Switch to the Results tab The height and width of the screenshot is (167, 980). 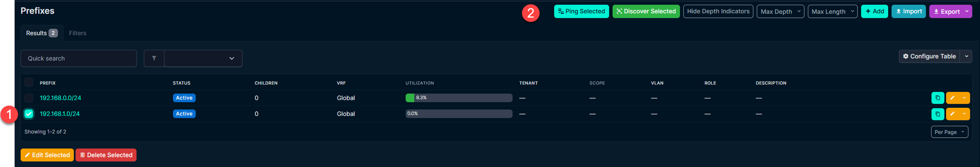(x=42, y=33)
